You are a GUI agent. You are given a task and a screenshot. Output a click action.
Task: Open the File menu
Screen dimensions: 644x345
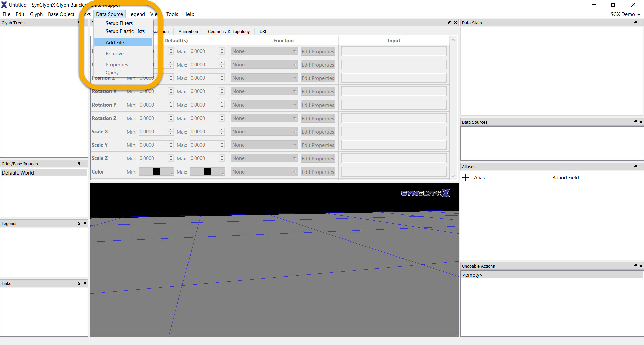(x=6, y=14)
